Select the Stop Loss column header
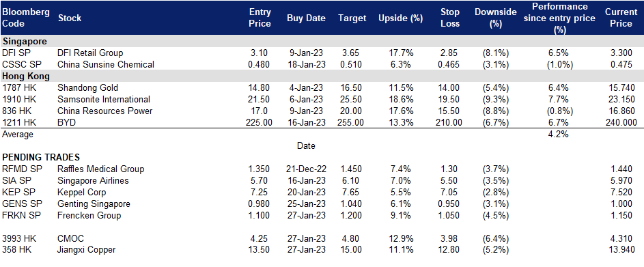This screenshot has width=644, height=267. click(x=449, y=18)
